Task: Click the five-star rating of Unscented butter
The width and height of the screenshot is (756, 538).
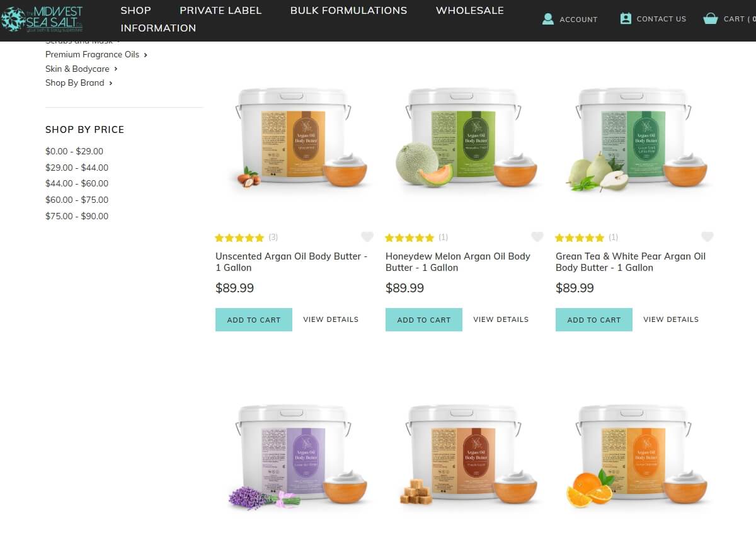Action: 239,238
